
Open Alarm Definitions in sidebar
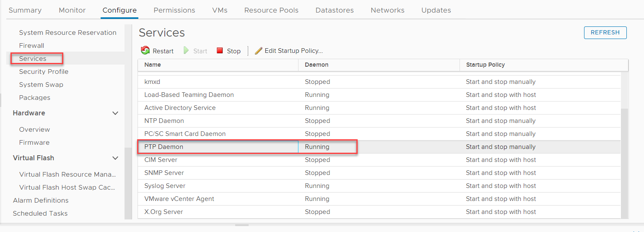point(41,200)
